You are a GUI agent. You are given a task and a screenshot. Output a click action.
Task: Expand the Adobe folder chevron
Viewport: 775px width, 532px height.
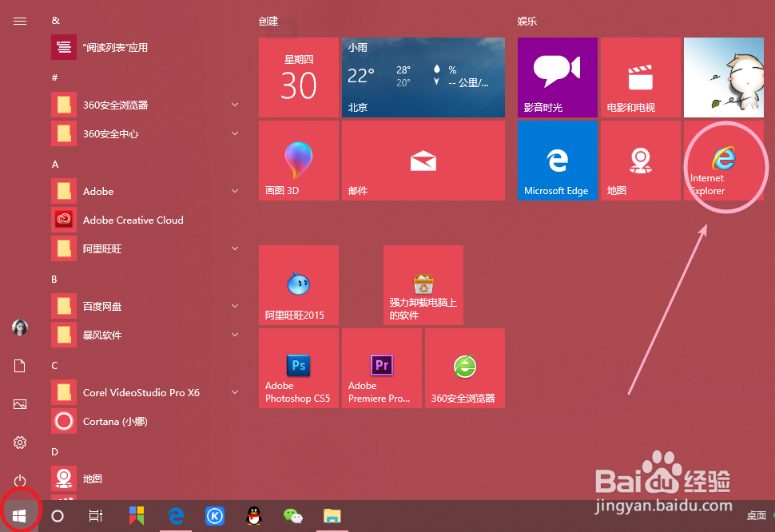click(x=235, y=191)
